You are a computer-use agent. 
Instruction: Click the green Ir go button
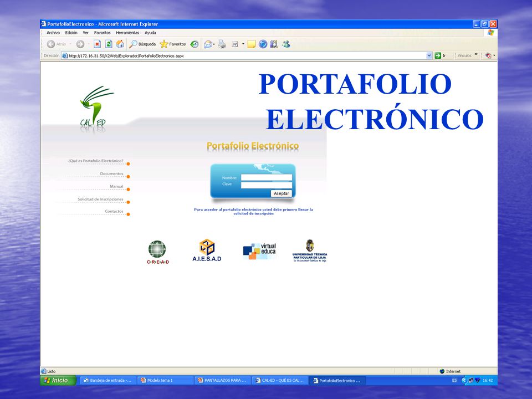coord(441,55)
